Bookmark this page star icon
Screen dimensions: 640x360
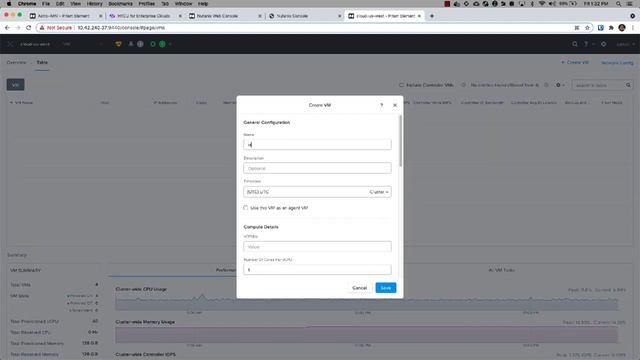[x=587, y=28]
